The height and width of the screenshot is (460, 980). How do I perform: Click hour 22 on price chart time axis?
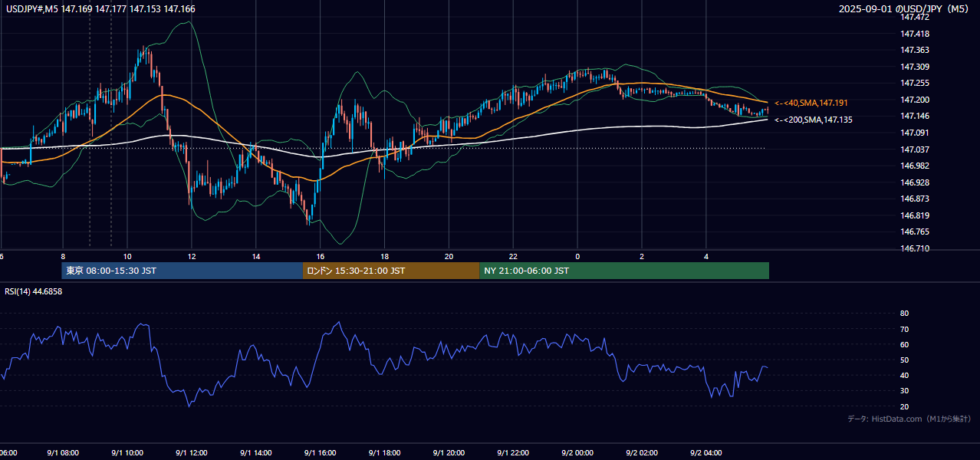(514, 257)
